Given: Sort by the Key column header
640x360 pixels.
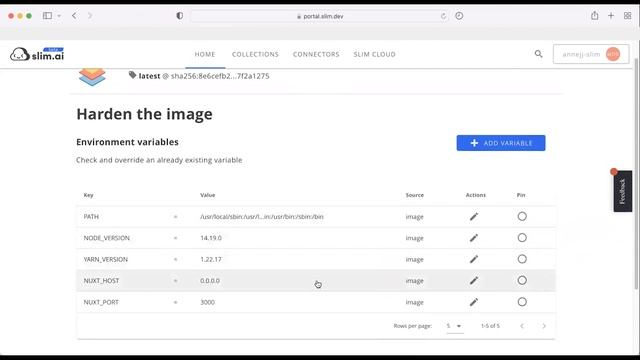Looking at the screenshot, I should pyautogui.click(x=89, y=195).
